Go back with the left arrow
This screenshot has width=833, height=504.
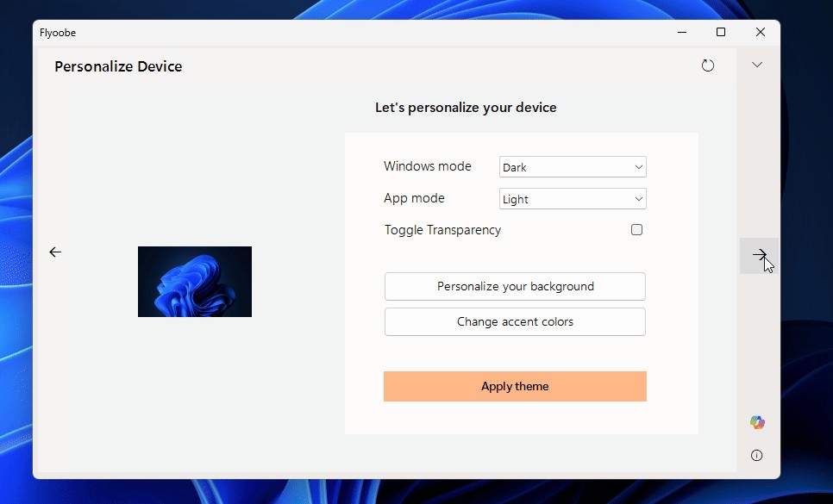55,252
